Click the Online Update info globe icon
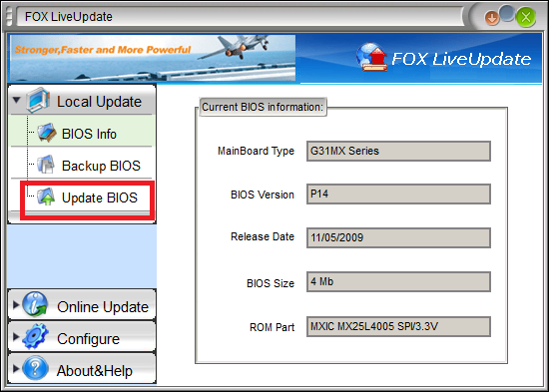The width and height of the screenshot is (549, 392). 35,304
